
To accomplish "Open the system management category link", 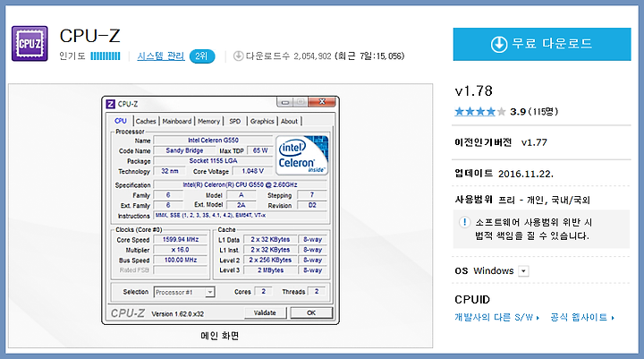I will tap(161, 56).
